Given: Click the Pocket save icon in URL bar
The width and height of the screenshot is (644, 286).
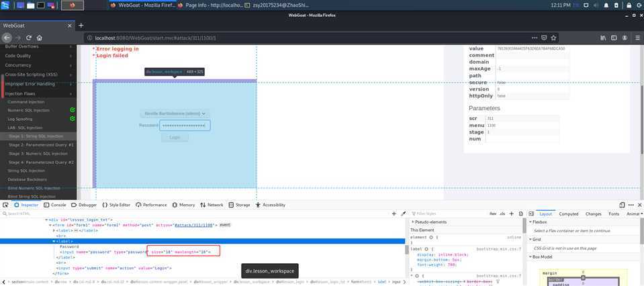Looking at the screenshot, I should [544, 38].
